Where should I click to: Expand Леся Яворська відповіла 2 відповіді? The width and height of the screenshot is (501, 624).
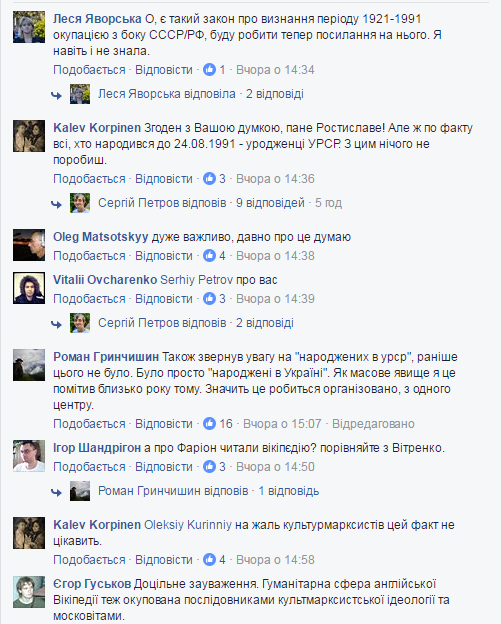pos(201,94)
